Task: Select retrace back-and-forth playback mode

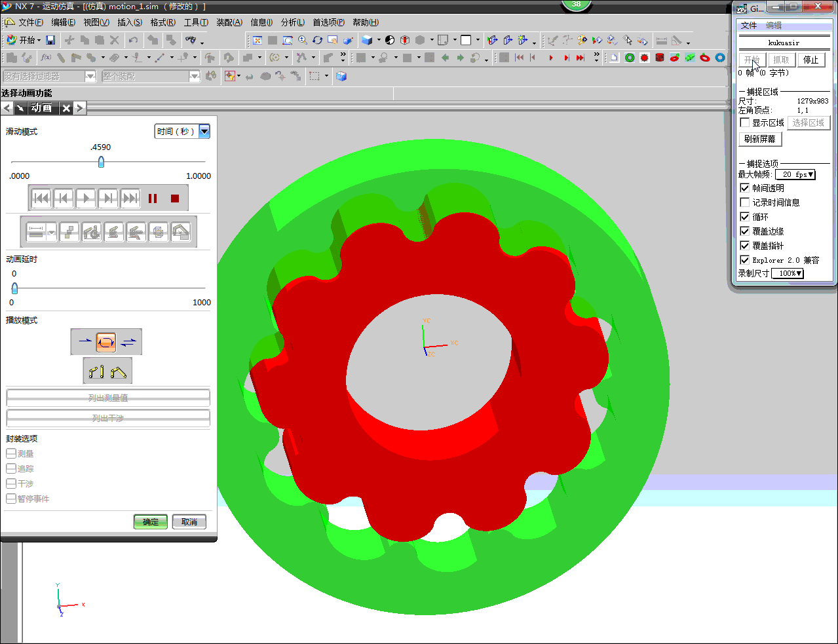Action: tap(128, 341)
